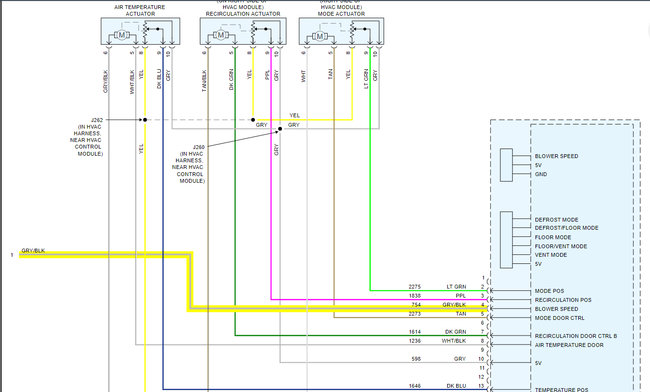This screenshot has width=650, height=392.
Task: Click the Air Temperature Actuator motor symbol
Action: pos(121,35)
